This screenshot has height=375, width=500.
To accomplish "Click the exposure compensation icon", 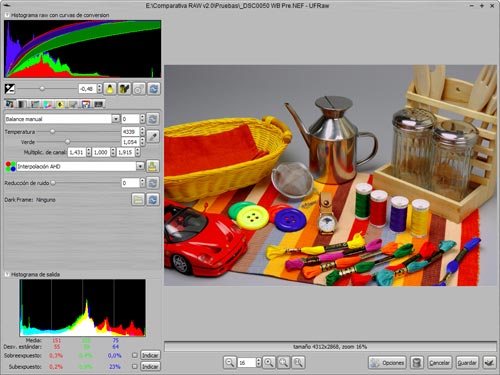I will tap(10, 89).
